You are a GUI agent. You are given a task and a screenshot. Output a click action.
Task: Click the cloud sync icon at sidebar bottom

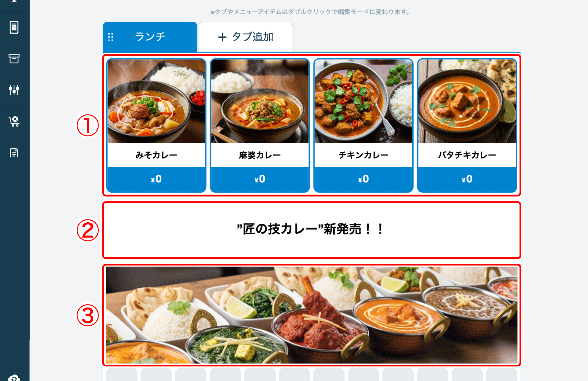point(14,378)
